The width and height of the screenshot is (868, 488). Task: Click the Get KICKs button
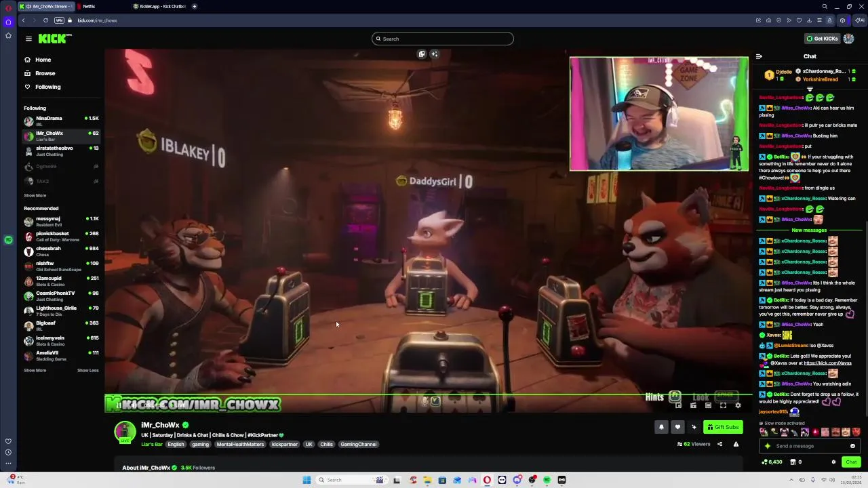[821, 39]
